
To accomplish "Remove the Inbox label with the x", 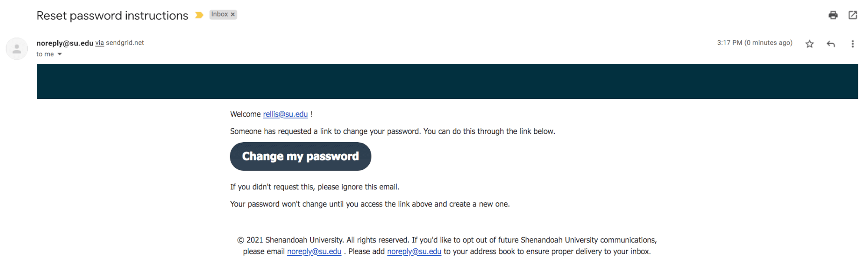I will tap(233, 15).
